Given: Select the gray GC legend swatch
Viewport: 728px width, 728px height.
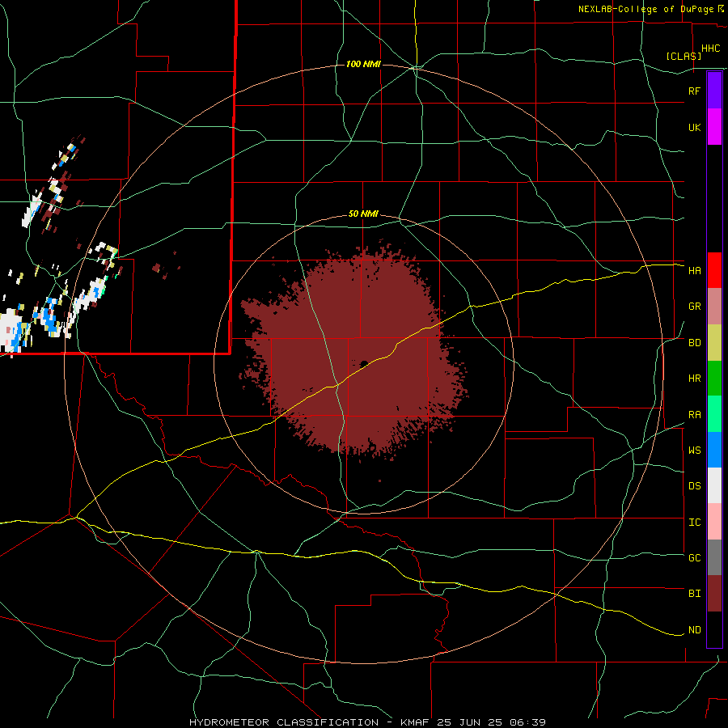Looking at the screenshot, I should [x=714, y=557].
